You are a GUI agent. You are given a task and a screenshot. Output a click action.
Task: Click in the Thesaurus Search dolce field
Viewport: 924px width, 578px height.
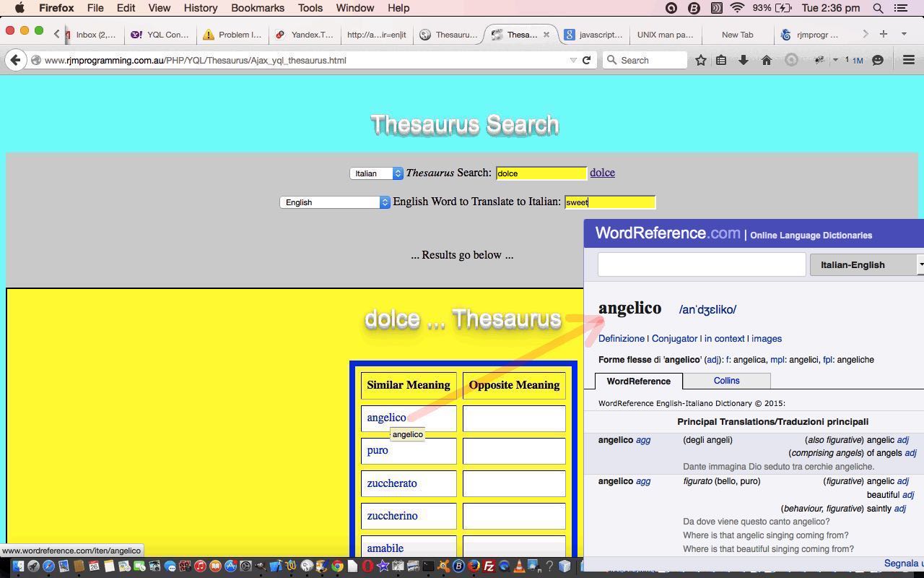pos(541,173)
